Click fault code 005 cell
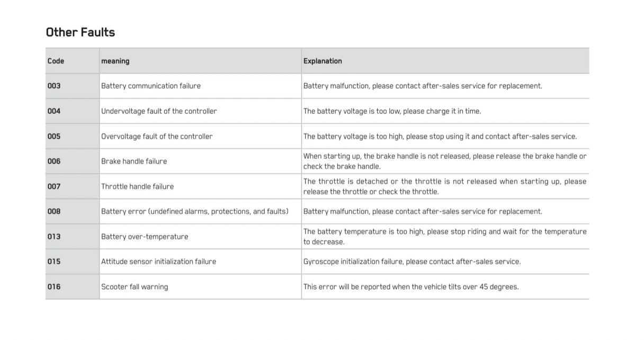Screen dimensions: 644x340 pyautogui.click(x=73, y=136)
